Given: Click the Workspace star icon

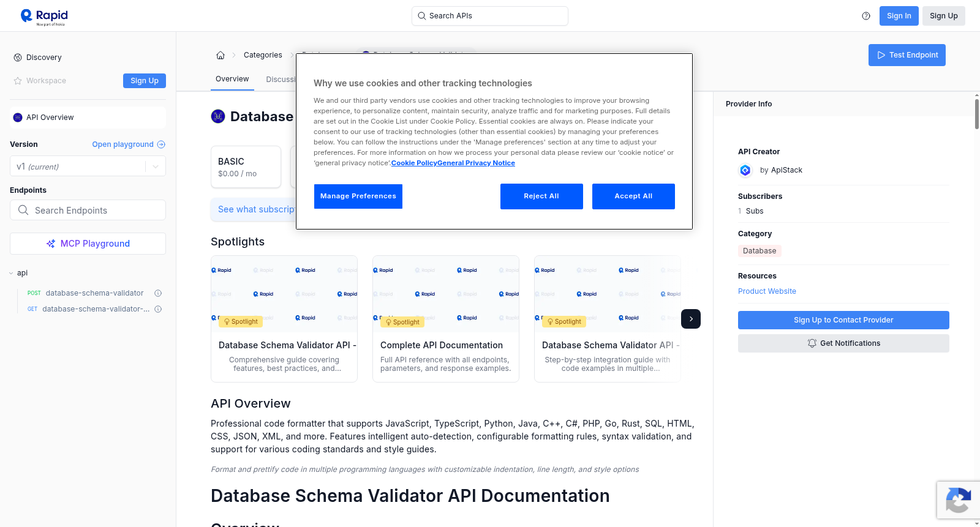Looking at the screenshot, I should [x=18, y=81].
